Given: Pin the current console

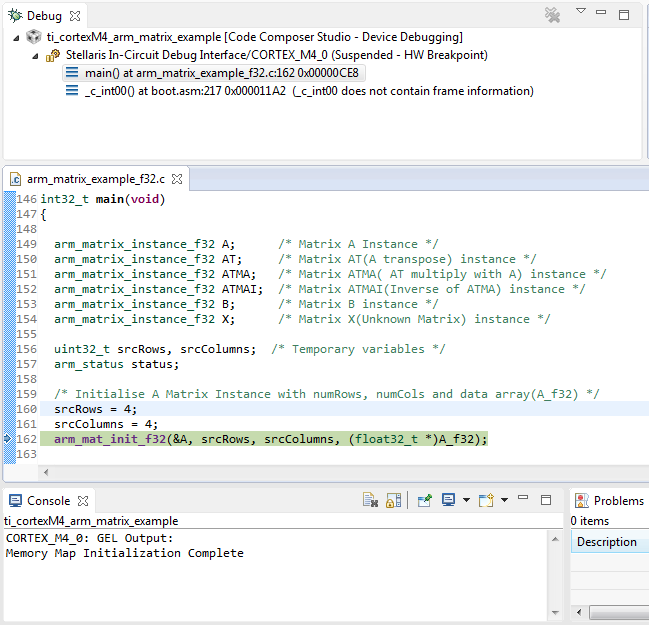Looking at the screenshot, I should (425, 500).
